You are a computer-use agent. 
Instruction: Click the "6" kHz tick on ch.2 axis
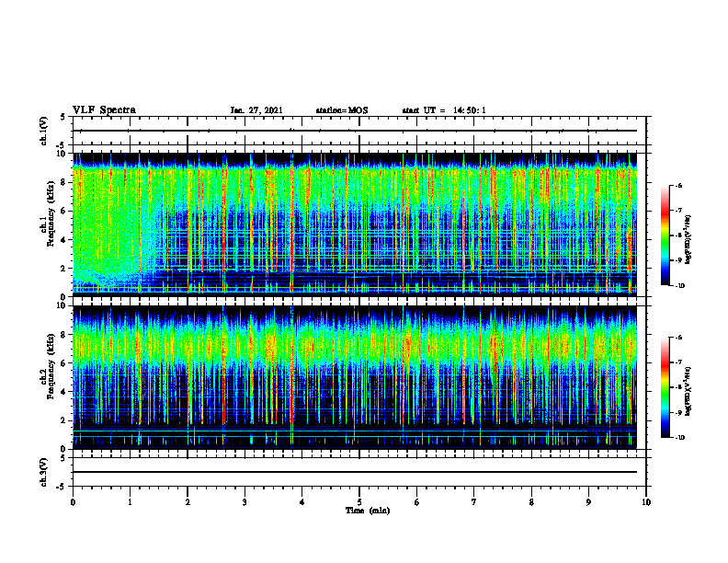tap(64, 363)
